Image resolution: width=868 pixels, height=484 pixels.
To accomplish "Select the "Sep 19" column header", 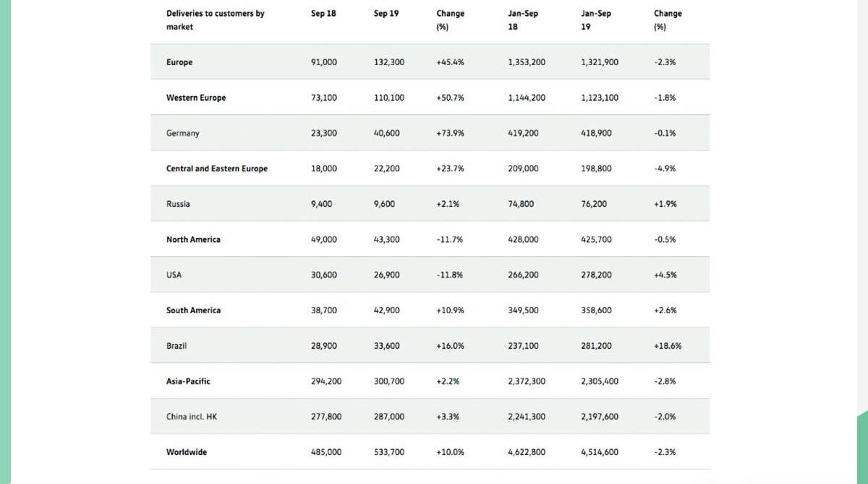I will [x=386, y=14].
